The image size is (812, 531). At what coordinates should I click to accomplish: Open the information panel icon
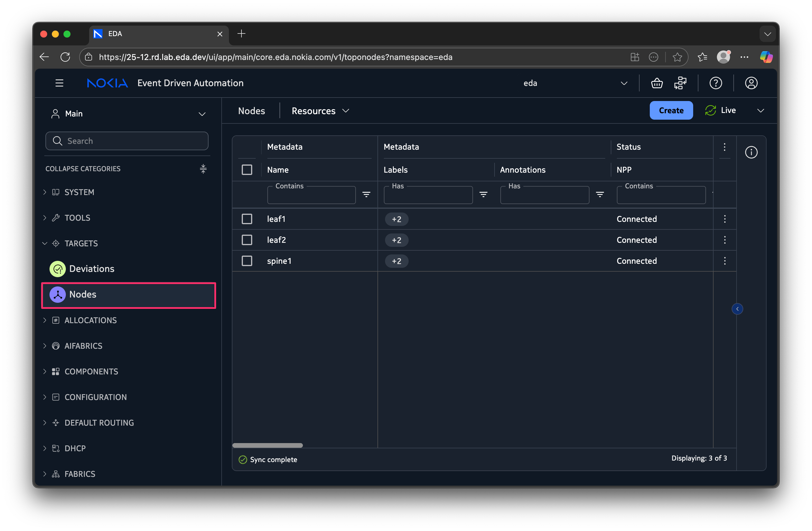[751, 152]
